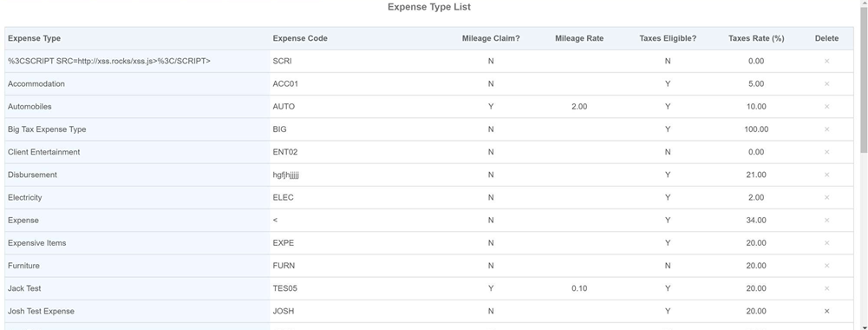Delete the Disbursement expense type
The image size is (868, 330).
[826, 175]
